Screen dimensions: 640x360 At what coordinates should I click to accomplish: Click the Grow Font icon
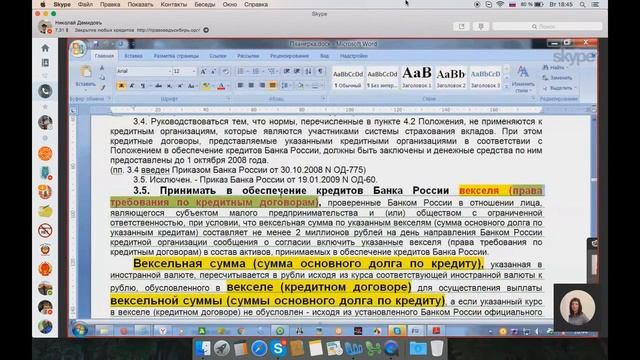(203, 71)
